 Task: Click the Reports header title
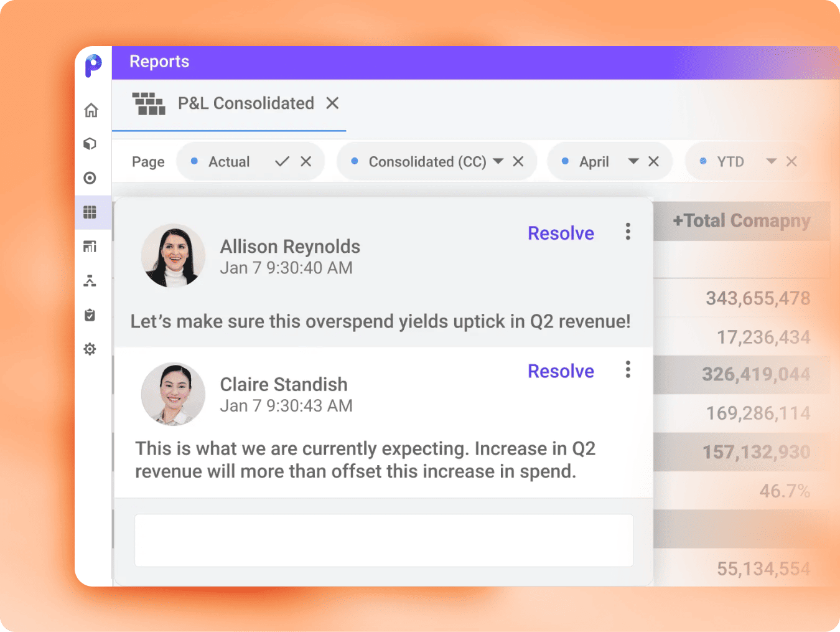(159, 62)
